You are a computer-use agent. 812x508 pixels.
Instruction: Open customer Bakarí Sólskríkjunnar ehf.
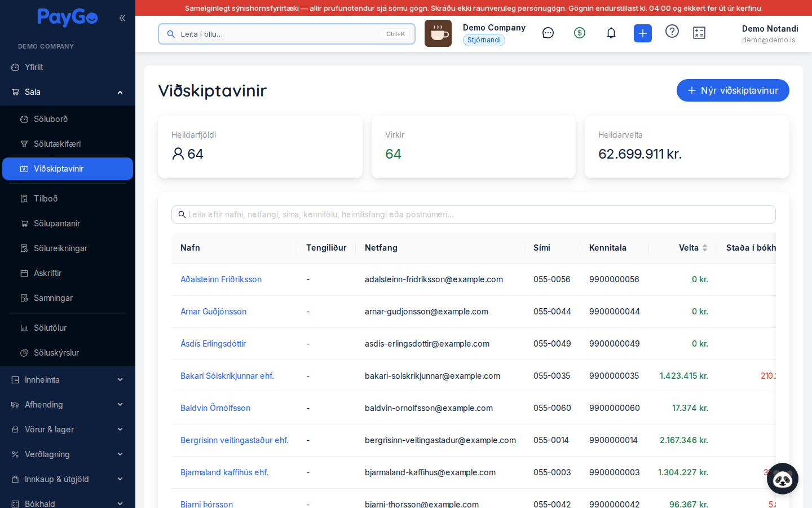tap(227, 376)
